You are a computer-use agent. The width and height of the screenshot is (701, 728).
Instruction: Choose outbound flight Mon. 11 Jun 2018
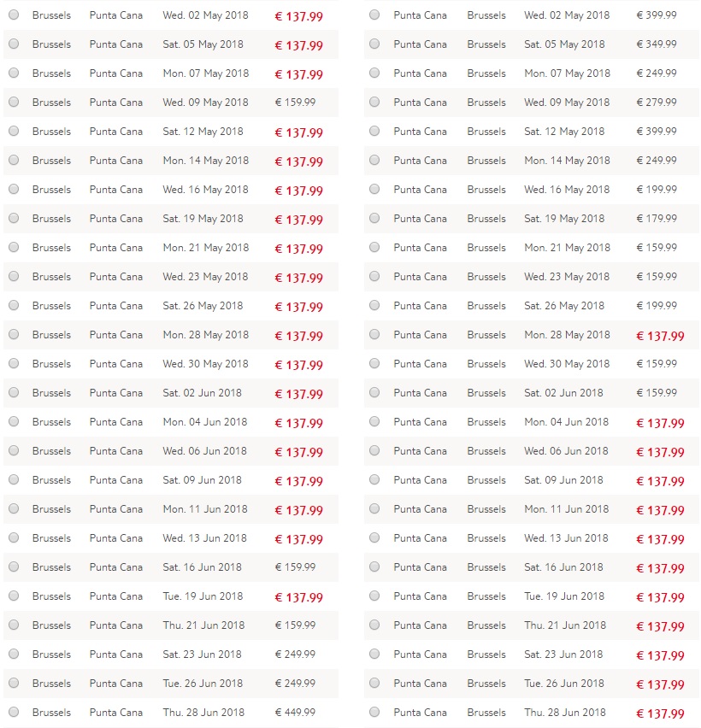click(14, 508)
